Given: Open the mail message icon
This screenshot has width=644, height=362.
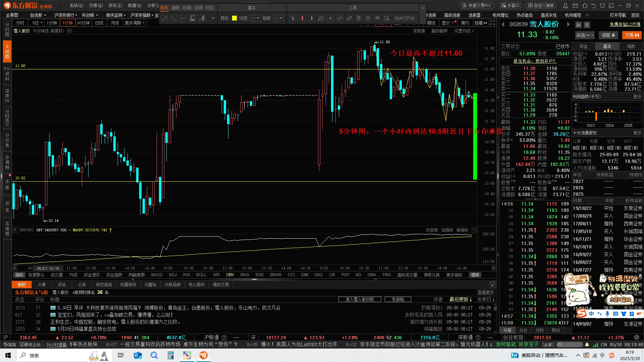Looking at the screenshot, I should (x=576, y=6).
